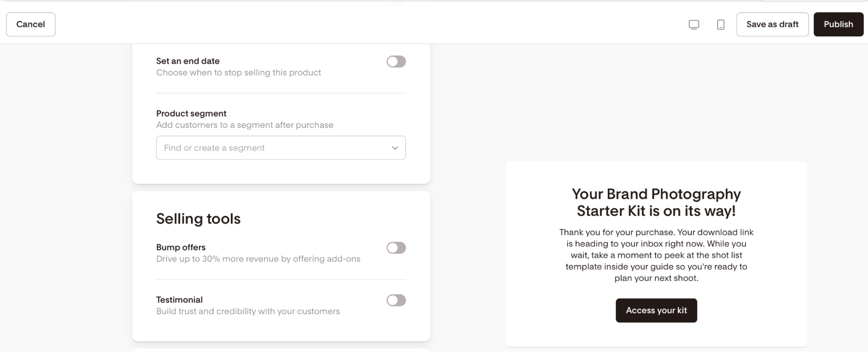Publish the product
This screenshot has height=352, width=868.
[x=838, y=24]
